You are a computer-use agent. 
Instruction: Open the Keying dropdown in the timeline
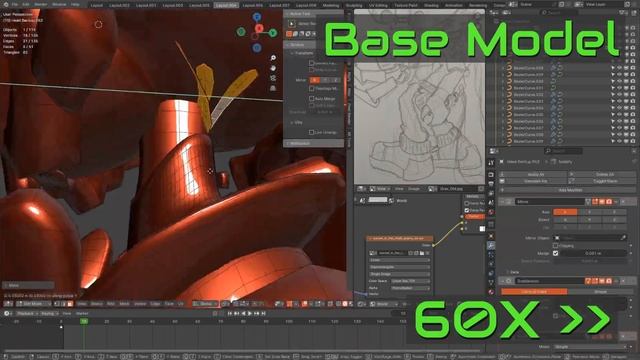click(48, 313)
